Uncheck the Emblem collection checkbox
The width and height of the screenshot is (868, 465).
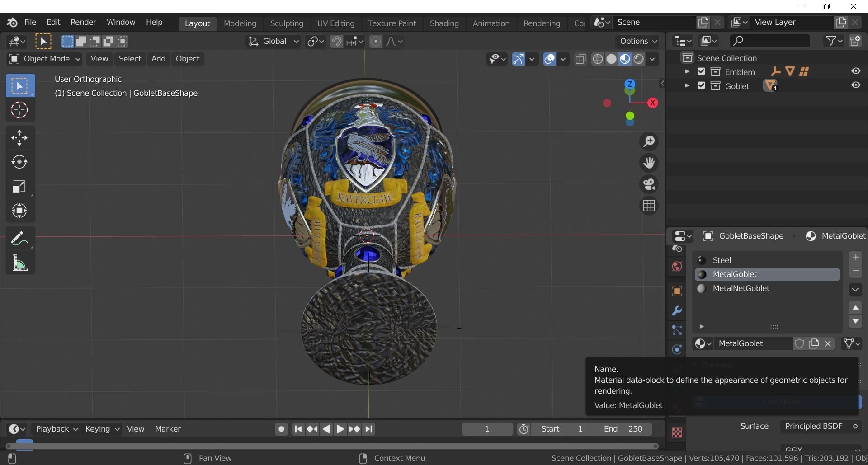pos(701,71)
